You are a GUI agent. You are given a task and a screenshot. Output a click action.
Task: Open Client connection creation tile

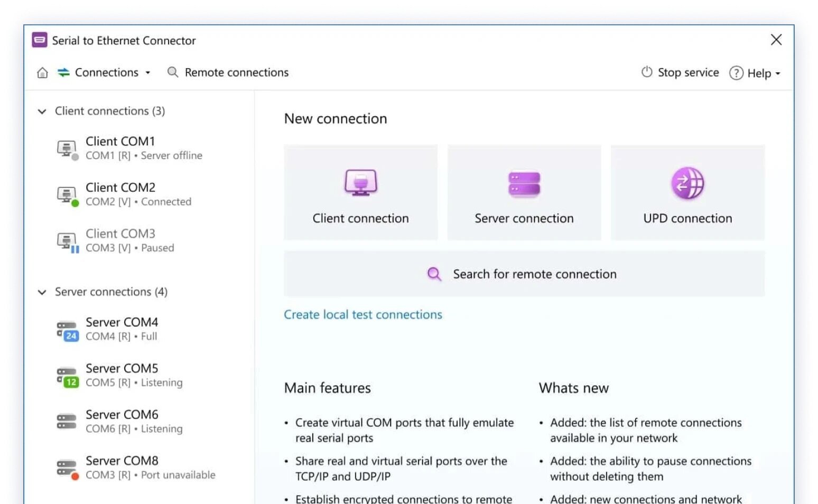click(360, 192)
